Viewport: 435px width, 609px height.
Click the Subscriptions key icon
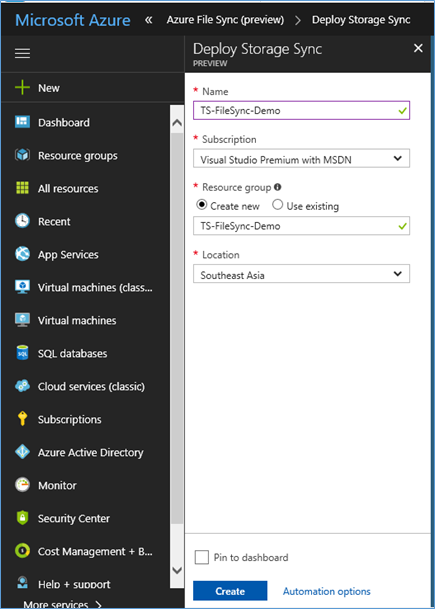tap(22, 419)
